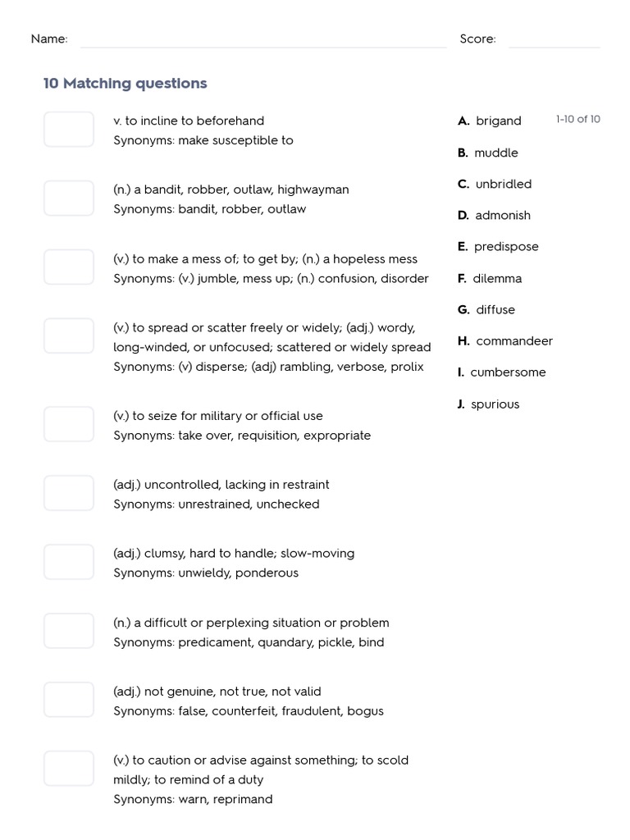Select answer box for 'seize for military use'
Image resolution: width=630 pixels, height=840 pixels.
point(69,424)
